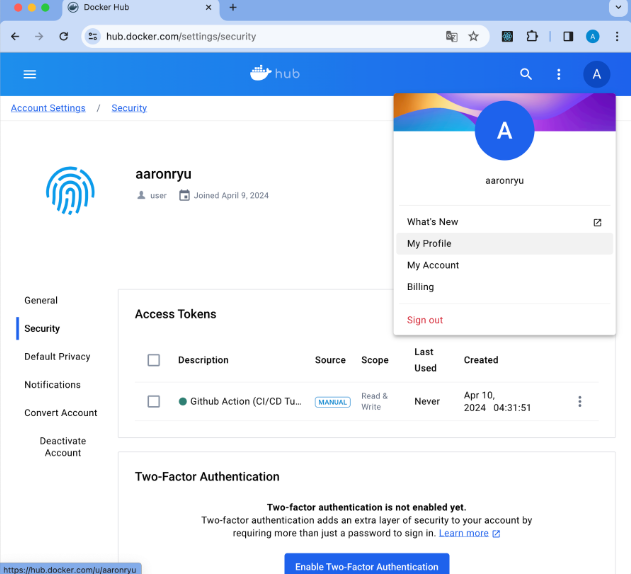Click the Description column header
The image size is (631, 574).
[x=203, y=360]
